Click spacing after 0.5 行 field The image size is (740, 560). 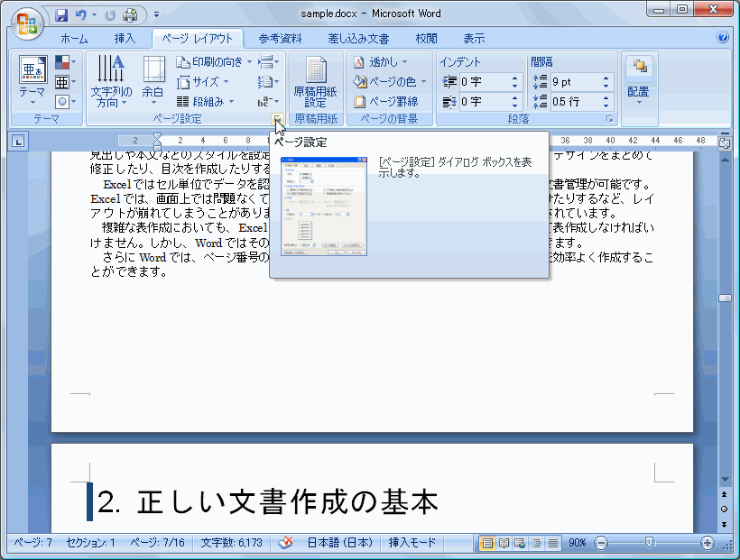click(576, 101)
